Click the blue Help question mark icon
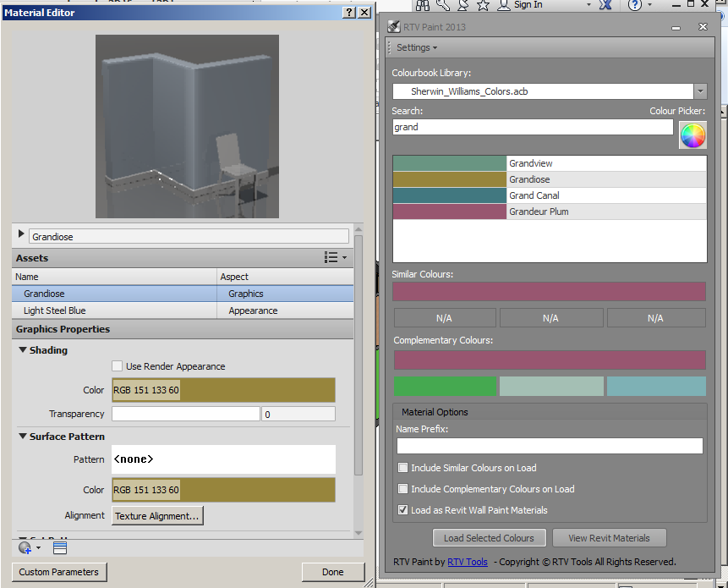 point(635,4)
